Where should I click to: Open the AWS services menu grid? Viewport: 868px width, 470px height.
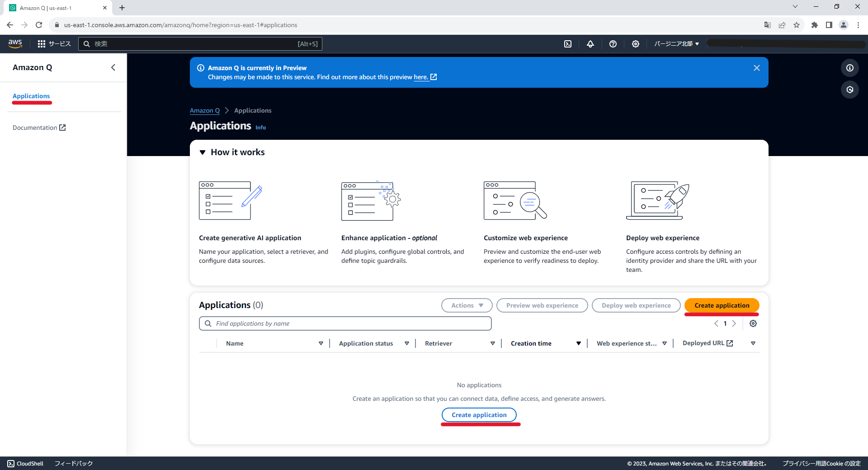pos(41,43)
